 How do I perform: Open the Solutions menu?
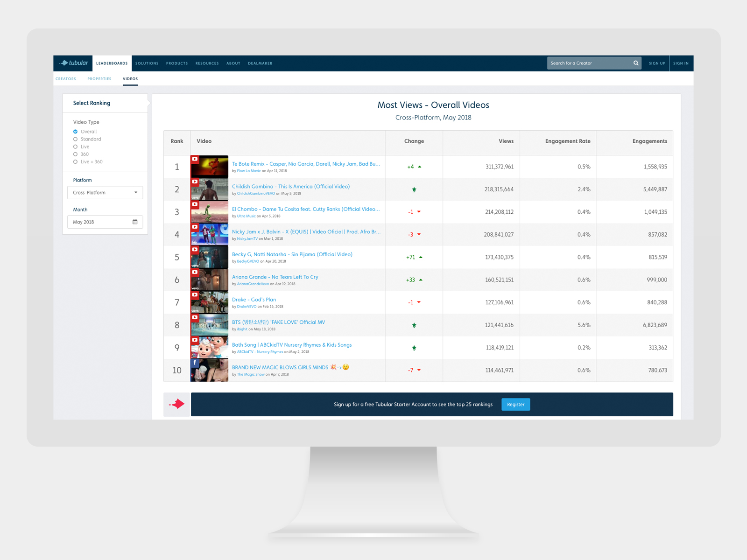pos(147,63)
